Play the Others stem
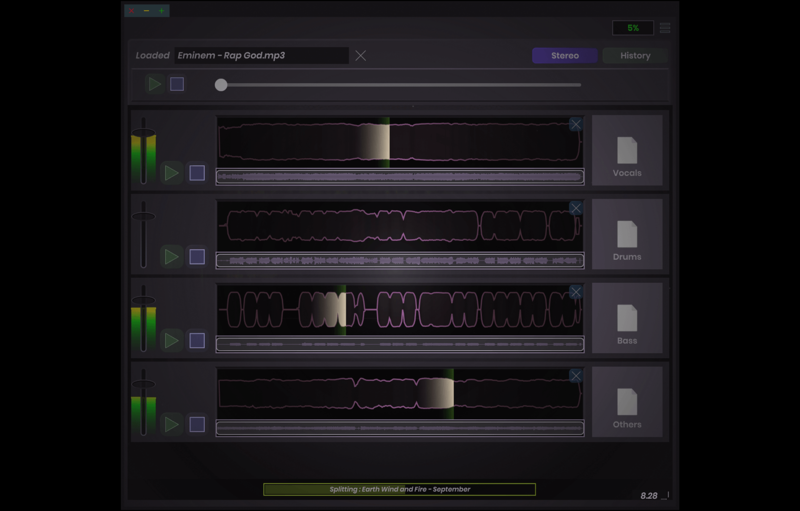 171,424
